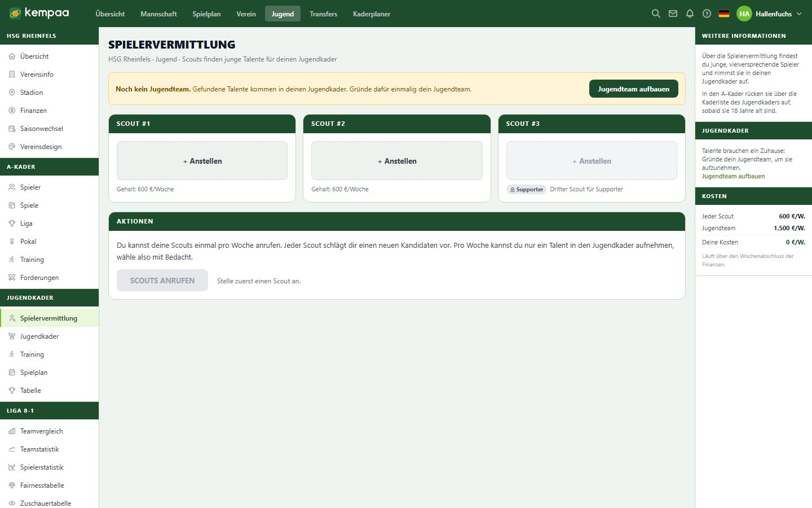Open the Verein top menu
Image resolution: width=812 pixels, height=508 pixels.
[x=246, y=14]
